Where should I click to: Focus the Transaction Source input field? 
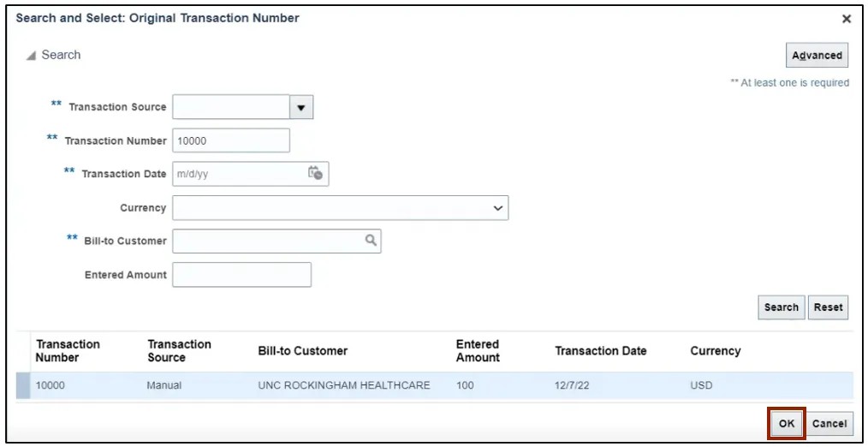(231, 107)
